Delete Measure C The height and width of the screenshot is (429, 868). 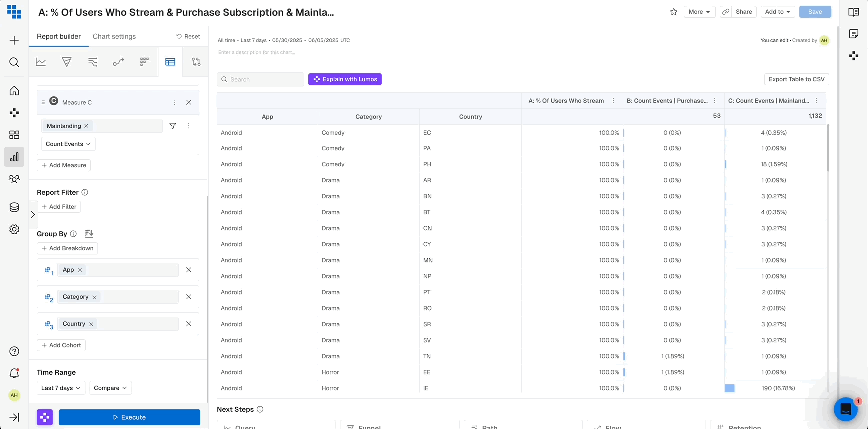(x=189, y=102)
